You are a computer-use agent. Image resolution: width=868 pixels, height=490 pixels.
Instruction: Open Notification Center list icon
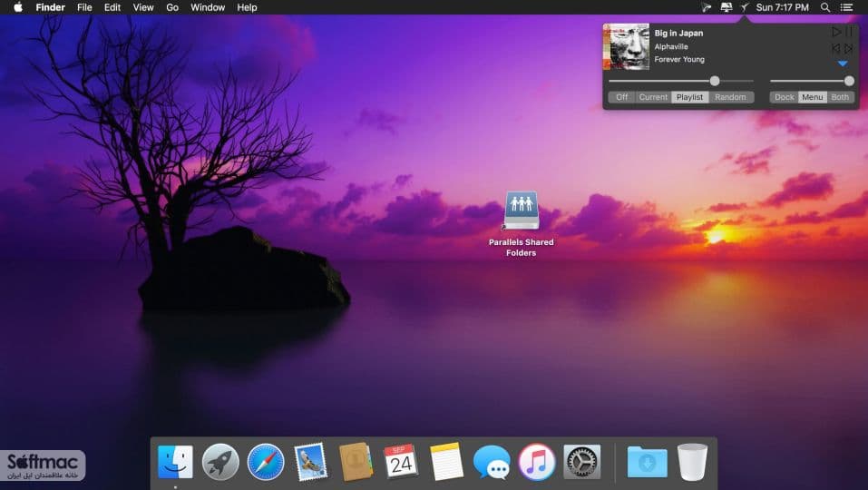[x=846, y=7]
